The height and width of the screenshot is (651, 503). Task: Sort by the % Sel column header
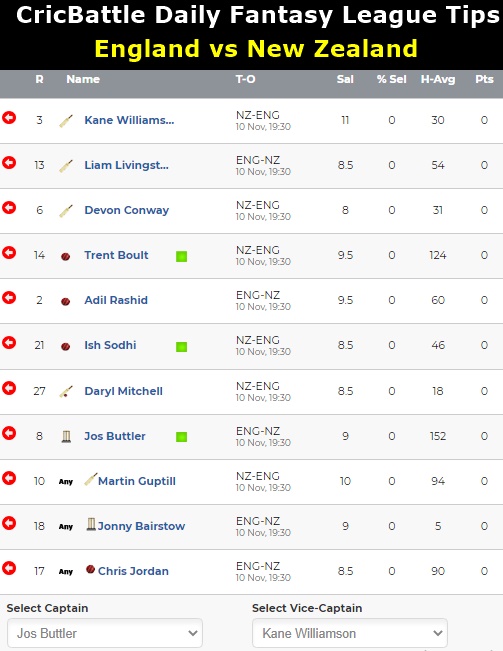pyautogui.click(x=391, y=79)
